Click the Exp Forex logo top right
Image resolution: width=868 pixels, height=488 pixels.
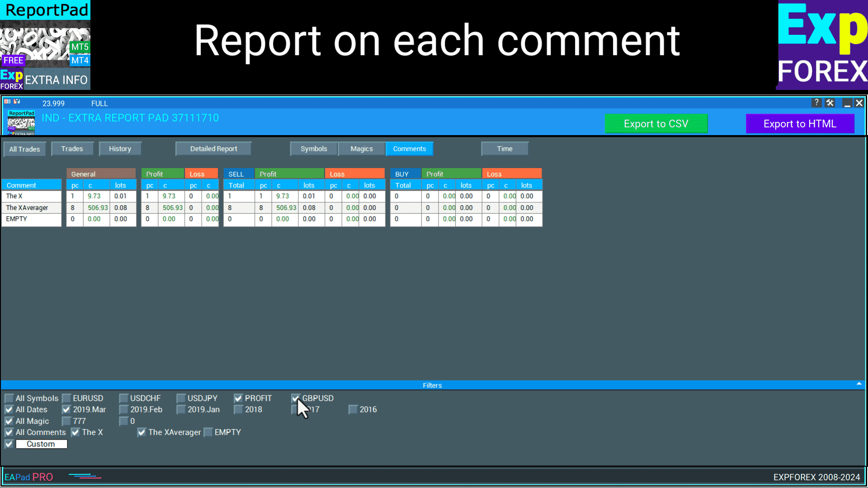point(822,45)
